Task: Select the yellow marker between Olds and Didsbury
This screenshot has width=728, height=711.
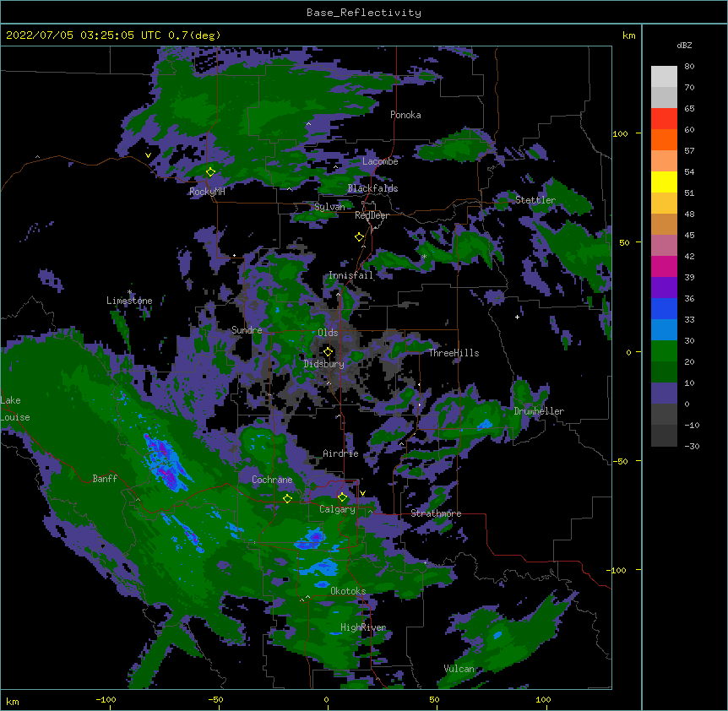Action: [x=329, y=352]
